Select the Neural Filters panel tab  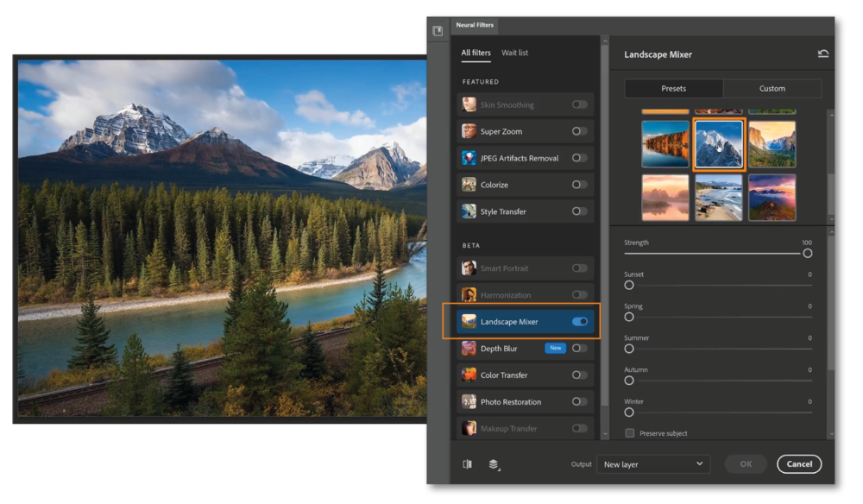(475, 25)
